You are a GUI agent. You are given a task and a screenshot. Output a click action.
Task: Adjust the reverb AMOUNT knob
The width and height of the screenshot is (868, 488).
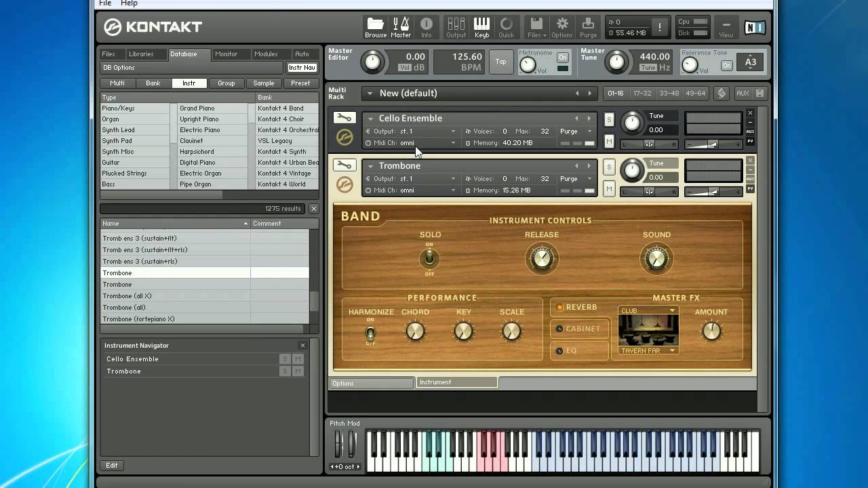click(711, 331)
